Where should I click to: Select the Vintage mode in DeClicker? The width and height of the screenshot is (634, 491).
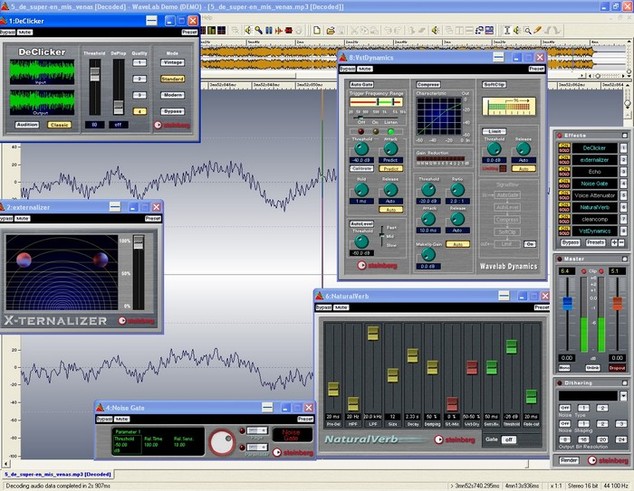click(x=173, y=63)
